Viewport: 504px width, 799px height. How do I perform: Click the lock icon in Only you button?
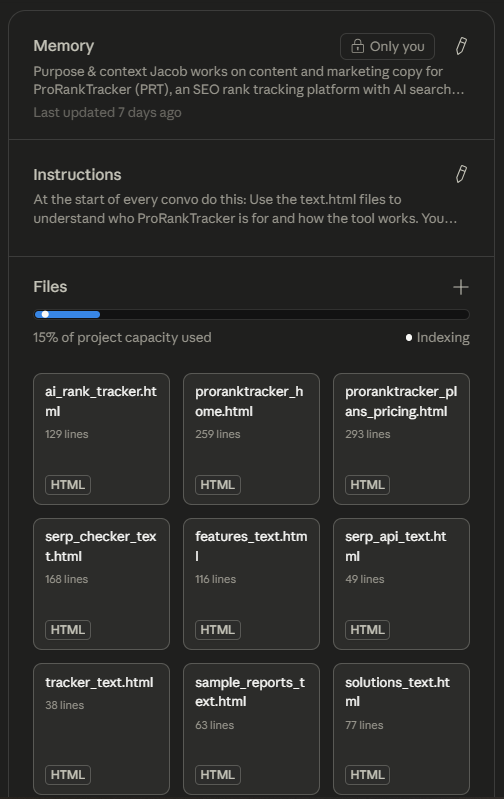pos(358,46)
